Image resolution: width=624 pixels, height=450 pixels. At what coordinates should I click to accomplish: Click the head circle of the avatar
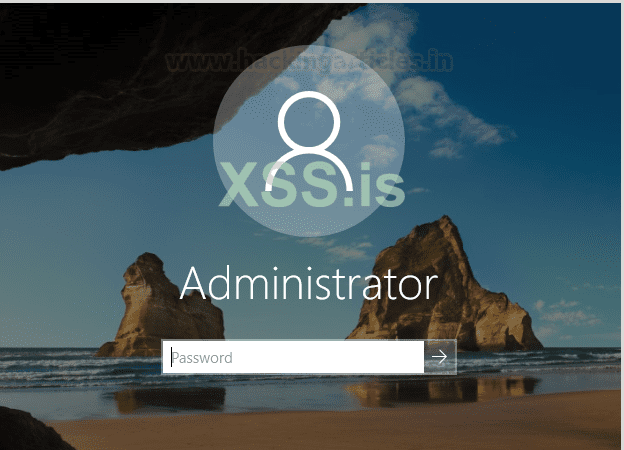click(309, 122)
